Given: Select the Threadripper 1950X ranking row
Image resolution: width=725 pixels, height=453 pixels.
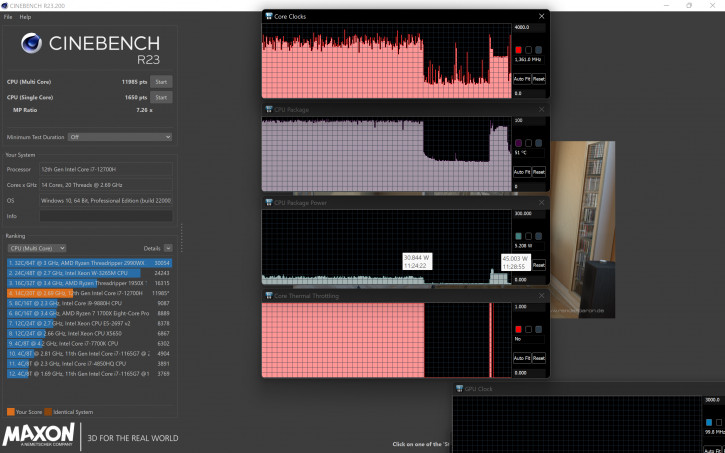Looking at the screenshot, I should (90, 283).
